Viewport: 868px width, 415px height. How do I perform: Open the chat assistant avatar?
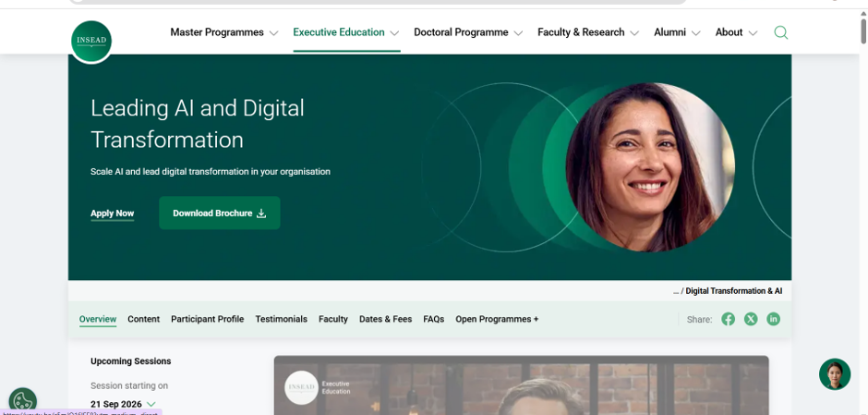click(x=834, y=374)
